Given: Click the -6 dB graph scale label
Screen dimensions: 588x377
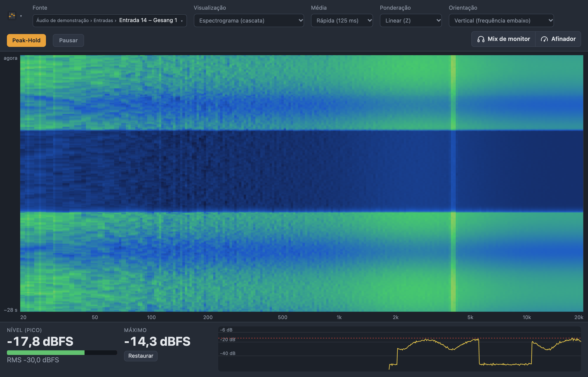Looking at the screenshot, I should (x=226, y=330).
